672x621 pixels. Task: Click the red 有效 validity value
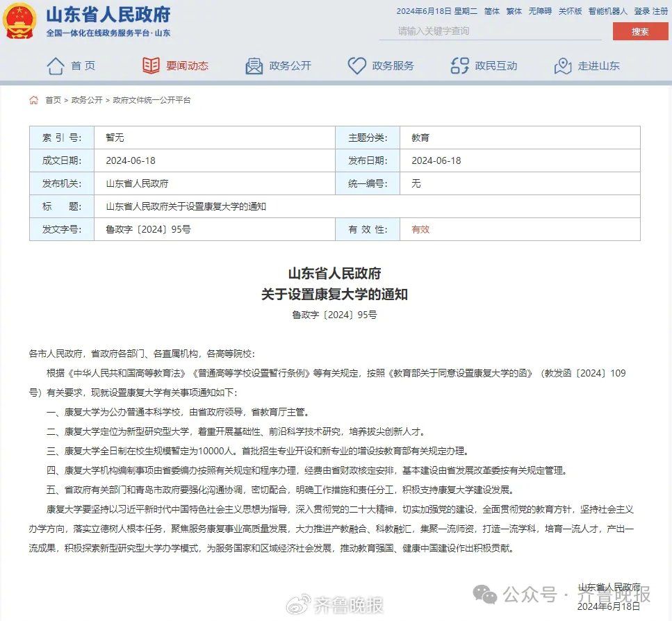[x=420, y=229]
